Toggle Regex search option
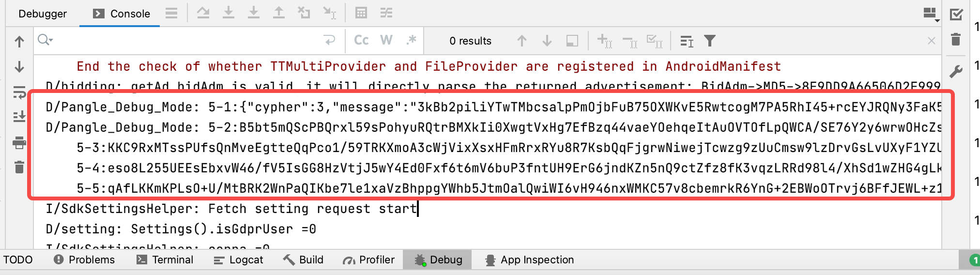Image resolution: width=980 pixels, height=275 pixels. [x=411, y=41]
